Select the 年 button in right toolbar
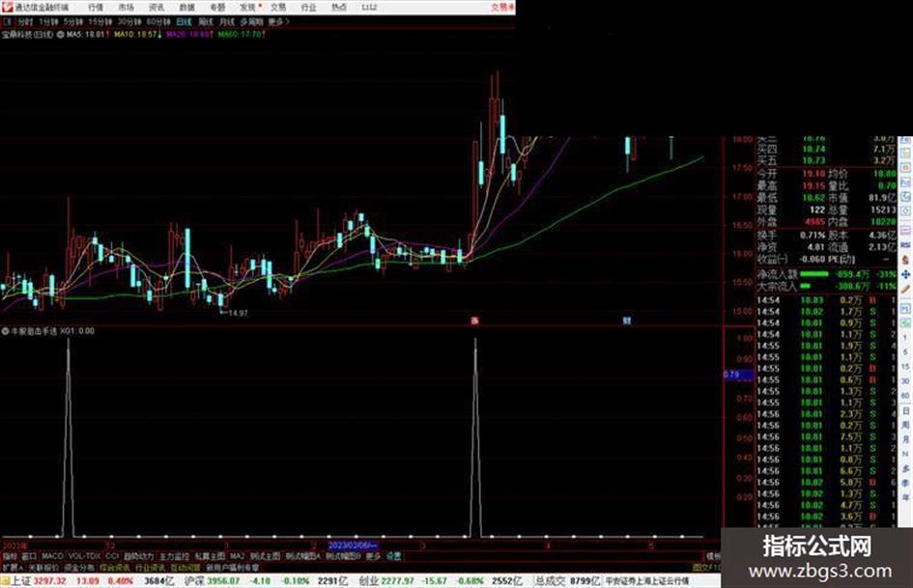The image size is (913, 588). 905,498
